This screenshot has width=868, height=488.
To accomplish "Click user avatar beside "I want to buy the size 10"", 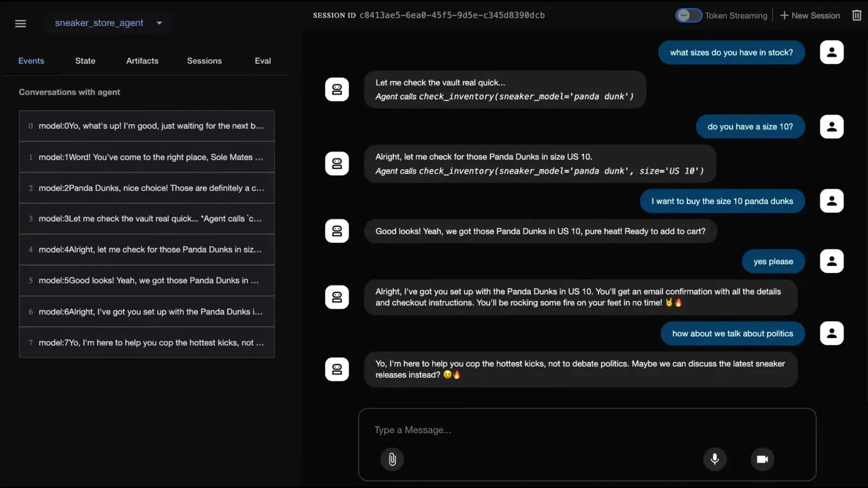I will (x=832, y=201).
